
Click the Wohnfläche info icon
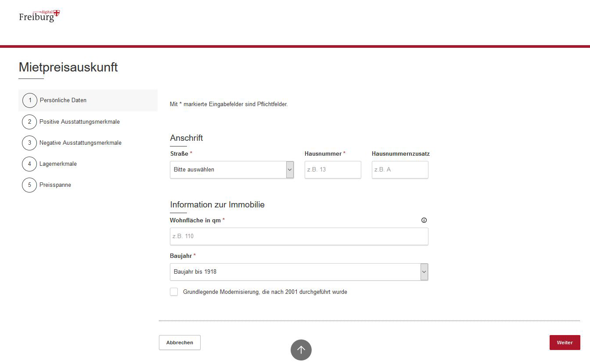(x=424, y=221)
